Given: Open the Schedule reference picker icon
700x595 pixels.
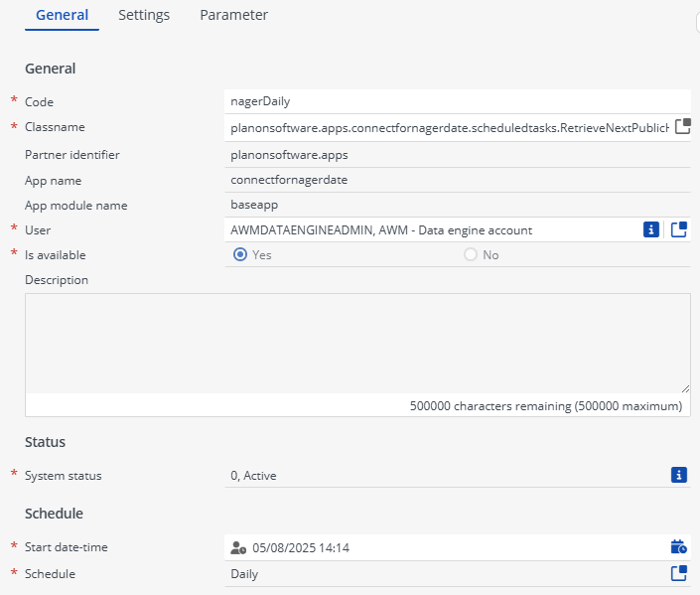Looking at the screenshot, I should coord(679,573).
